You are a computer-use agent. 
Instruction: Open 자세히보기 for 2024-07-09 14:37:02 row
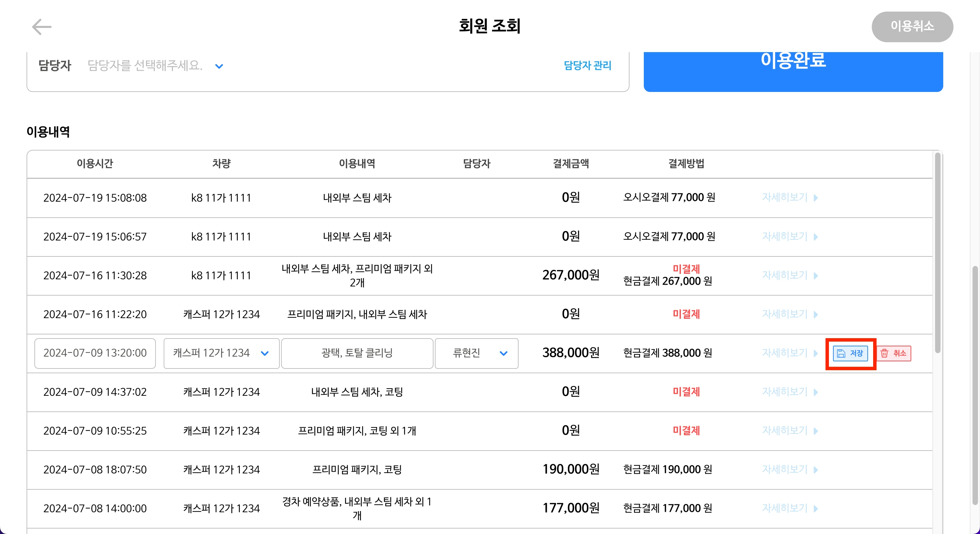tap(790, 392)
